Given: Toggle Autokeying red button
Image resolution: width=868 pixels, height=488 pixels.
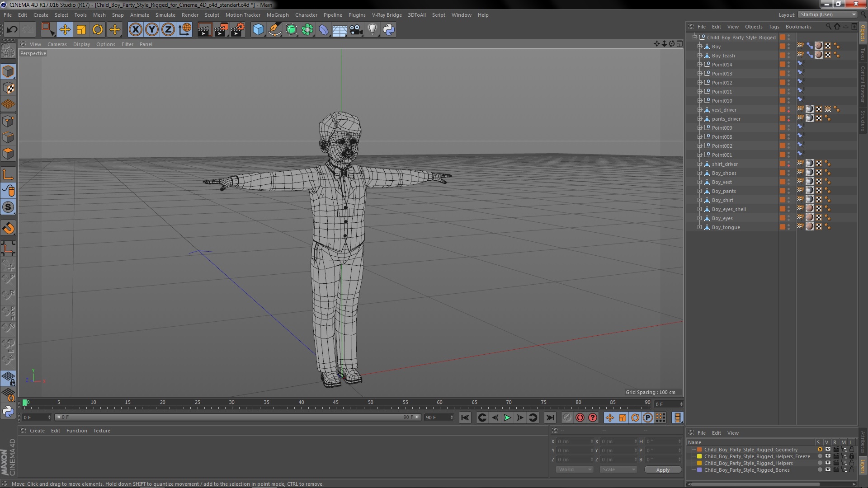Looking at the screenshot, I should (x=580, y=418).
